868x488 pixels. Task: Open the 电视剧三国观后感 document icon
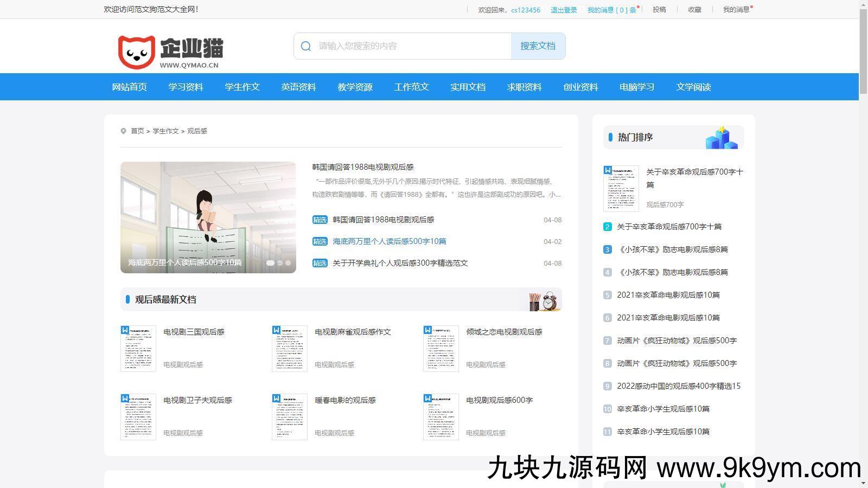point(138,349)
